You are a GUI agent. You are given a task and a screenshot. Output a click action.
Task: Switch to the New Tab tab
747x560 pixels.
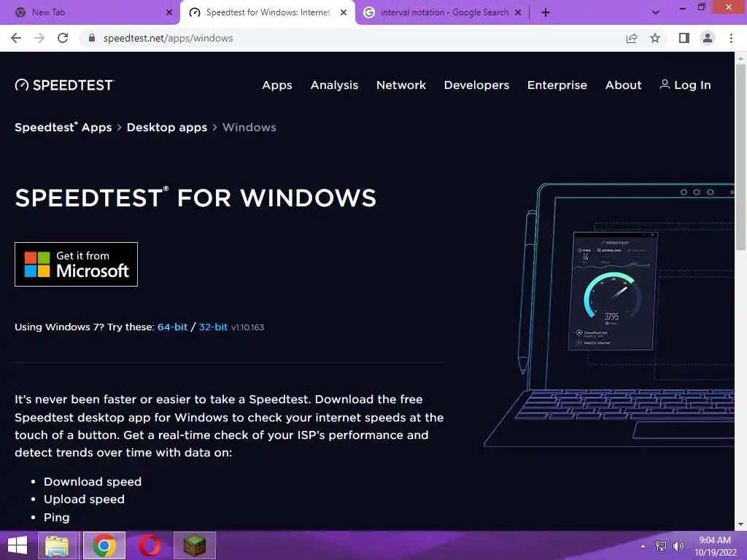pos(88,12)
